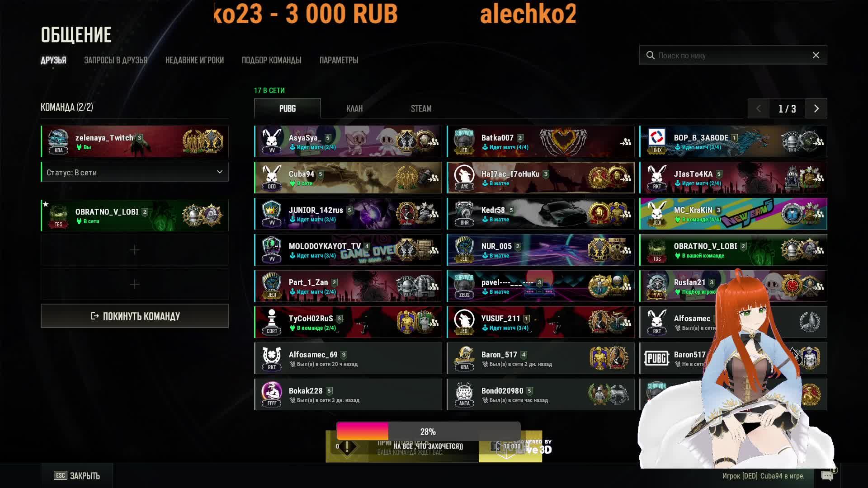Clear the nickname search with X
Screen dimensions: 868x488
[x=816, y=55]
